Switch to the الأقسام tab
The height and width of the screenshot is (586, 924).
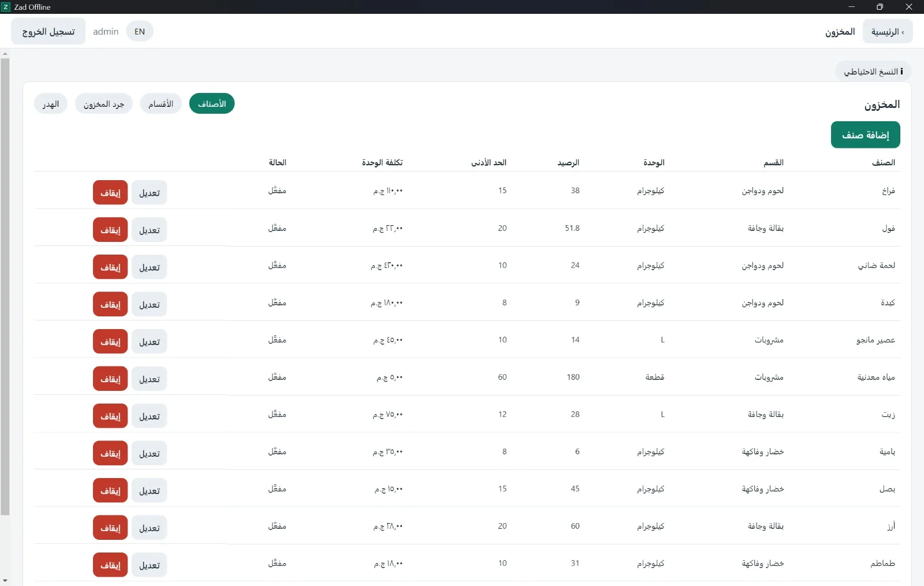point(161,104)
